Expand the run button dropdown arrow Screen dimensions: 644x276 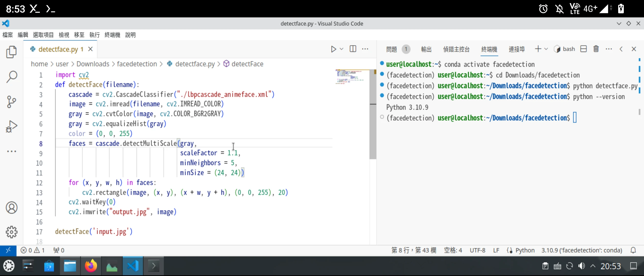341,49
